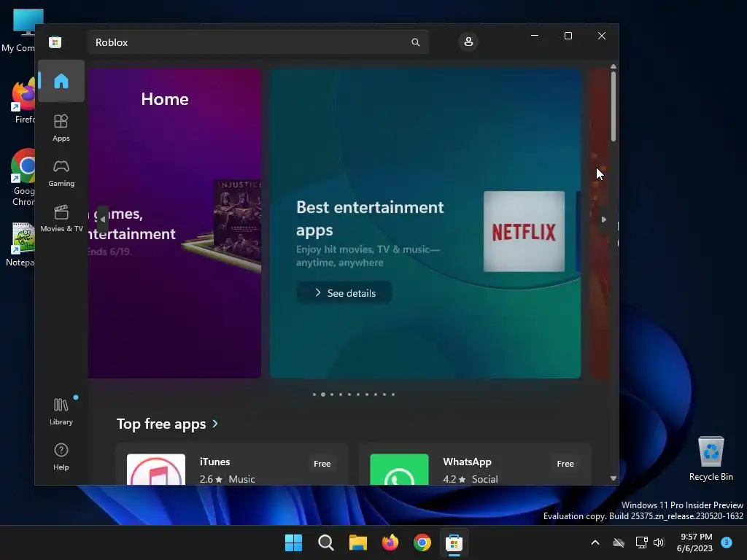Launch Chrome from the taskbar
747x560 pixels.
[422, 542]
